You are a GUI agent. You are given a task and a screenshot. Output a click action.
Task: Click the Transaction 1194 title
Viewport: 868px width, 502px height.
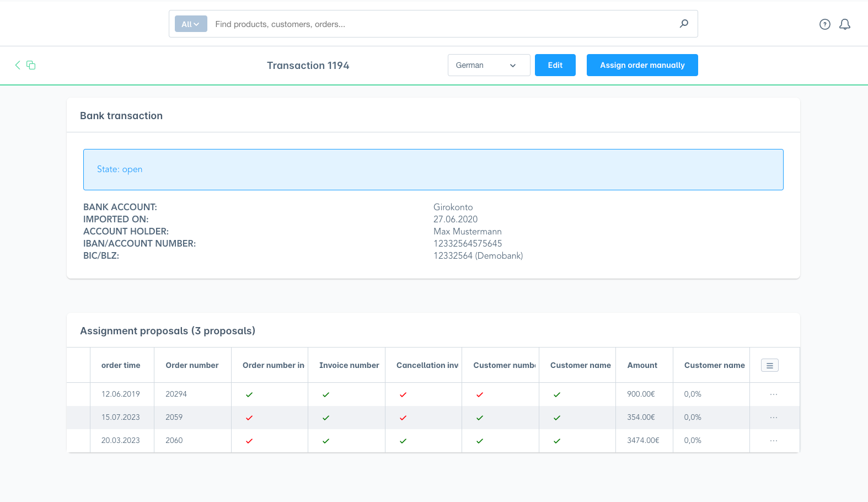[308, 65]
